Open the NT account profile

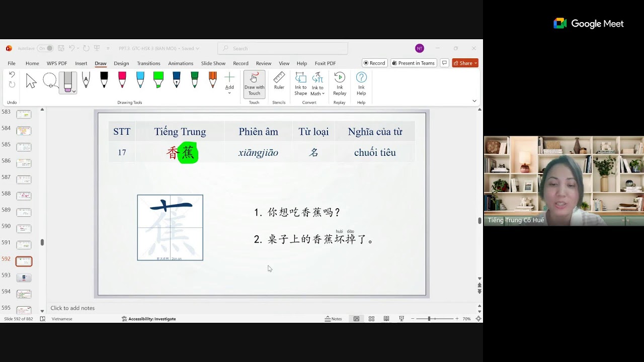(x=420, y=48)
